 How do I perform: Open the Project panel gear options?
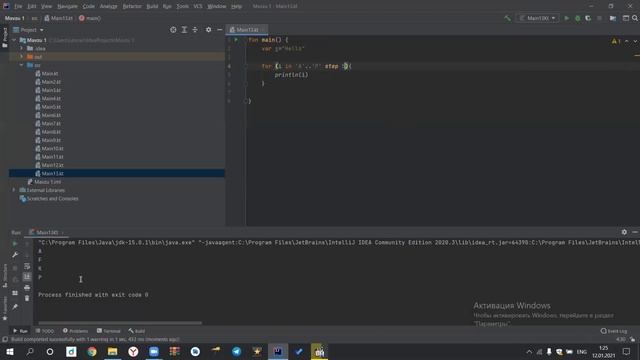[x=209, y=30]
